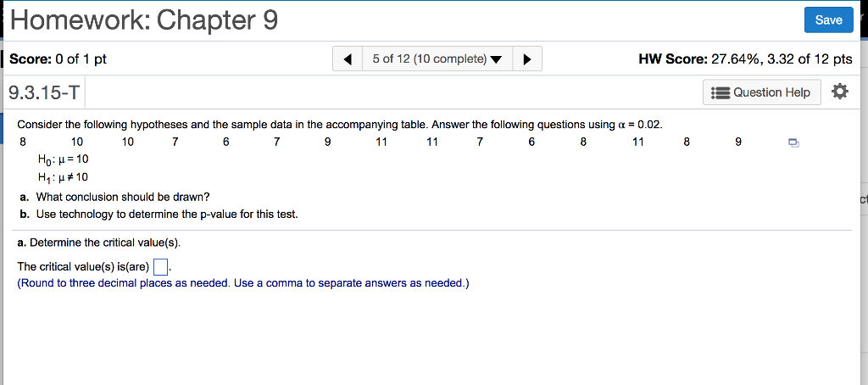Click the 9.3.15-T question ID

point(42,92)
